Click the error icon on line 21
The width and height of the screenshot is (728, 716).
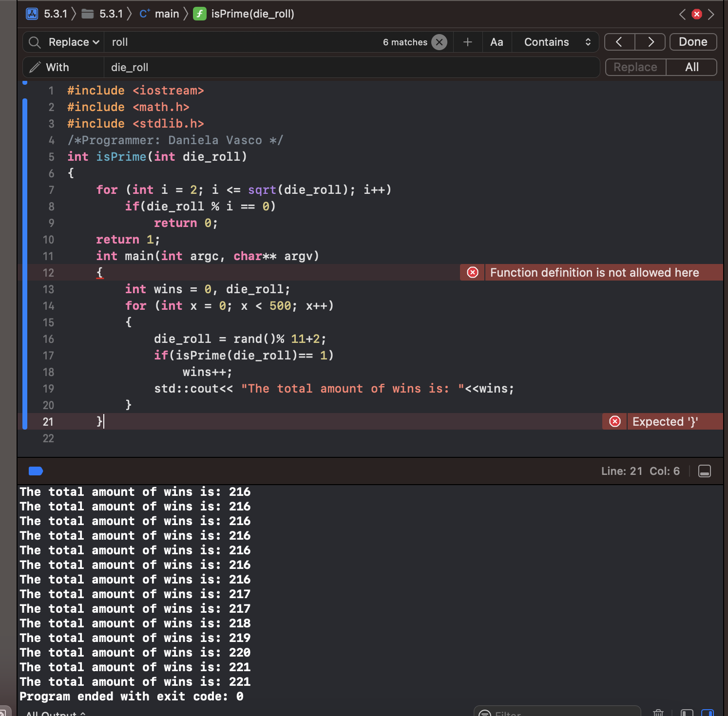click(615, 421)
